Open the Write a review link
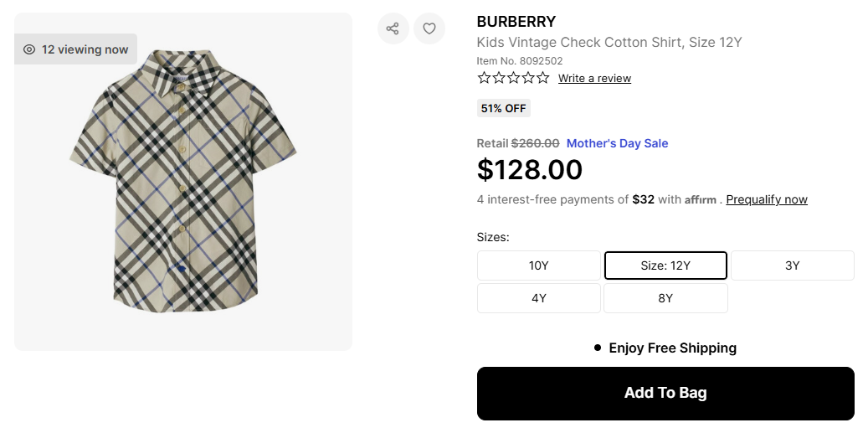This screenshot has width=868, height=433. 594,79
